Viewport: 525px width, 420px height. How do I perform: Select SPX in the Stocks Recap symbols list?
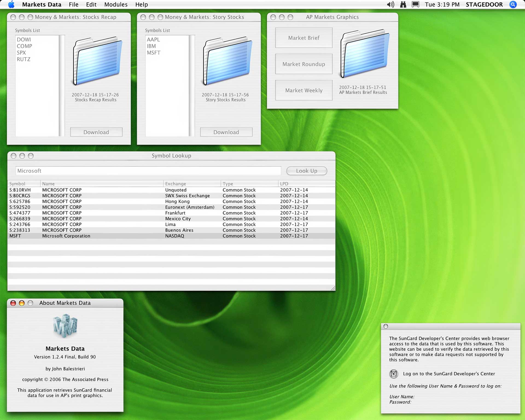(21, 53)
